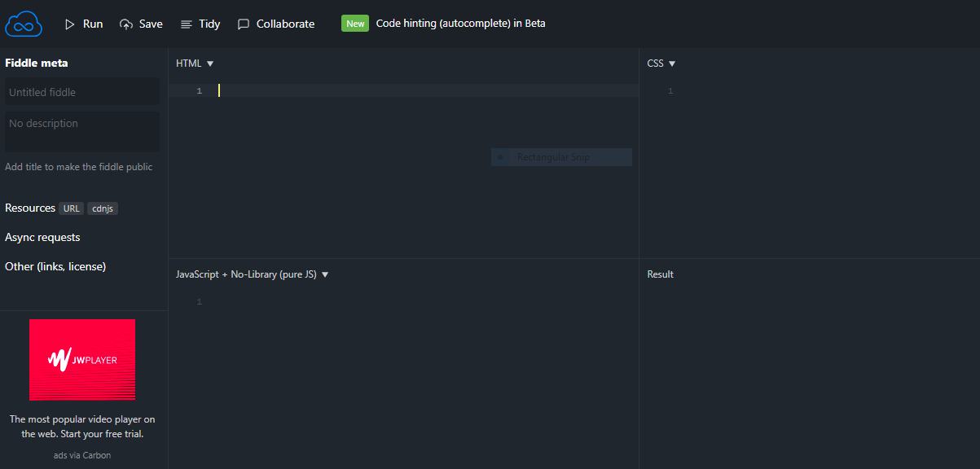The image size is (980, 469).
Task: Open Code hinting (autocomplete) in Beta link
Action: (x=460, y=24)
